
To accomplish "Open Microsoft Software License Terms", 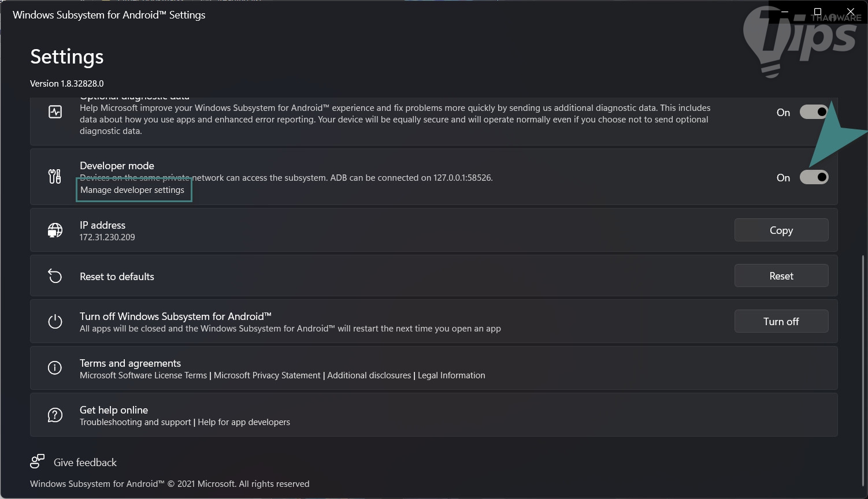I will click(143, 375).
